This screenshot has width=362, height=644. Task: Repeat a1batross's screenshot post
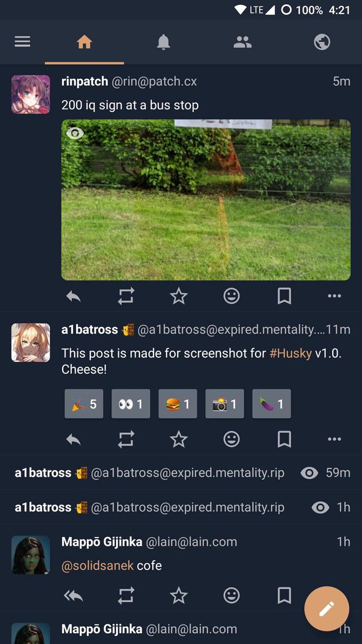(126, 439)
